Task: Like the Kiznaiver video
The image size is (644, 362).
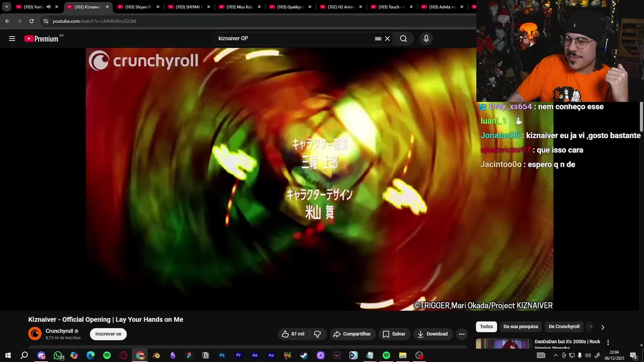Action: tap(293, 334)
